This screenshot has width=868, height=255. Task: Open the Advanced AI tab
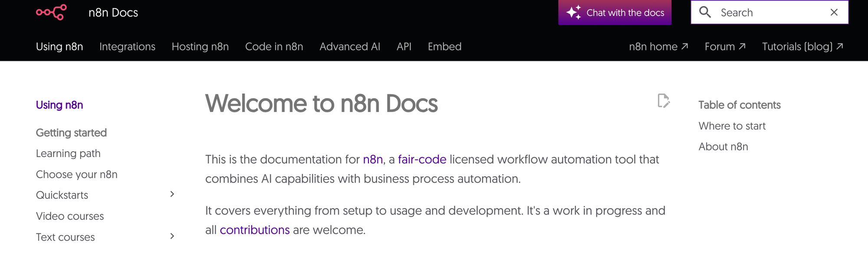pyautogui.click(x=349, y=46)
